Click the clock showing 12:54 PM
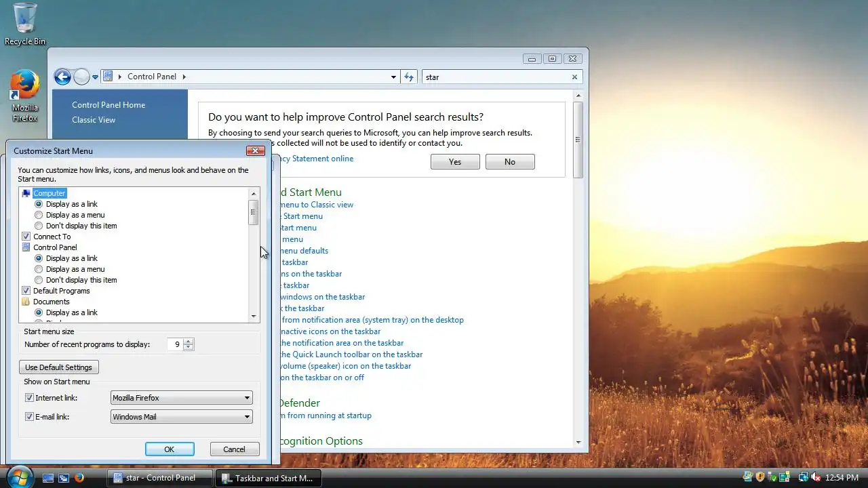This screenshot has width=868, height=488. (x=842, y=478)
